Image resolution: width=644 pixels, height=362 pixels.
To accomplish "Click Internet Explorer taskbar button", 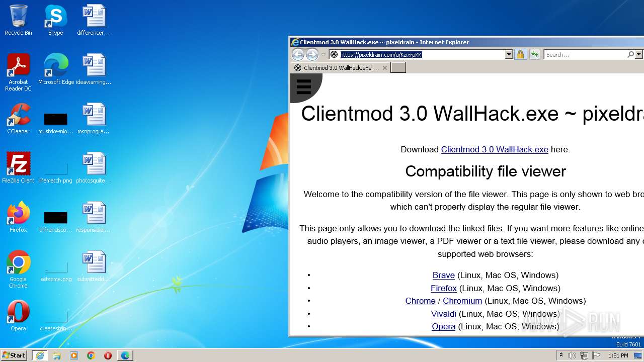I will 40,355.
